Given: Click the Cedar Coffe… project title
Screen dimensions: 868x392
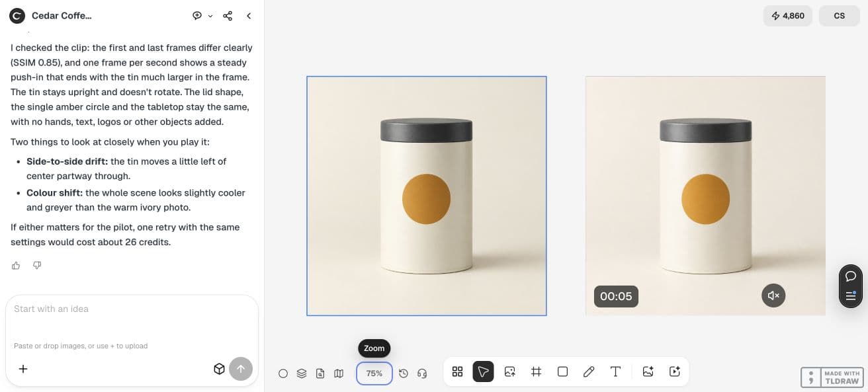Looking at the screenshot, I should (62, 16).
